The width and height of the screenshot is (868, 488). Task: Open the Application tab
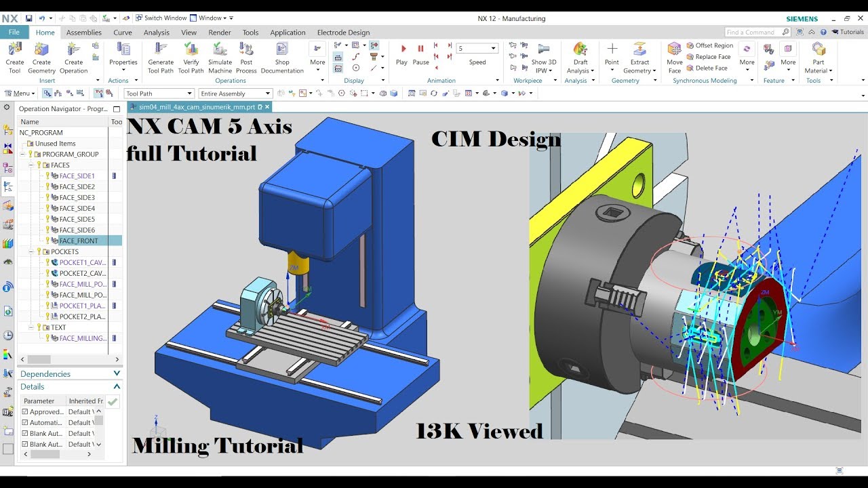click(288, 32)
